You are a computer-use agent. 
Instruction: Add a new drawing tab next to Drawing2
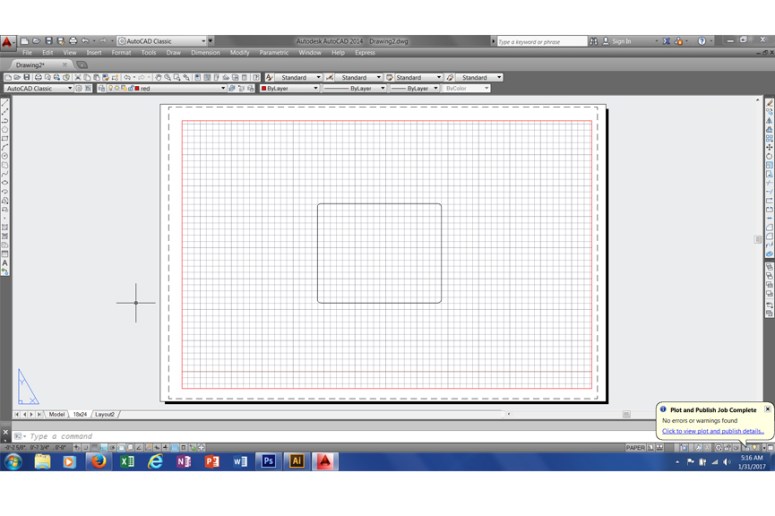pos(82,65)
